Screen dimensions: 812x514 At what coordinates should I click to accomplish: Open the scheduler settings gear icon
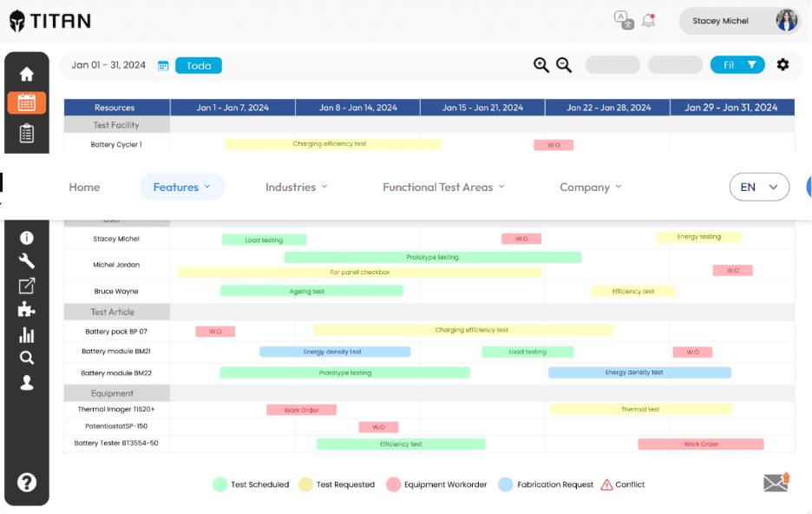click(783, 64)
